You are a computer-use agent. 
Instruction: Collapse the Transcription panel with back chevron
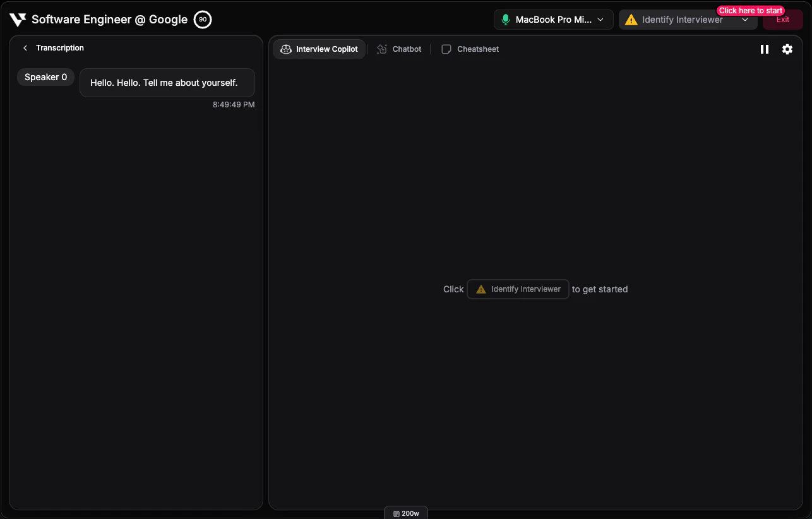25,47
